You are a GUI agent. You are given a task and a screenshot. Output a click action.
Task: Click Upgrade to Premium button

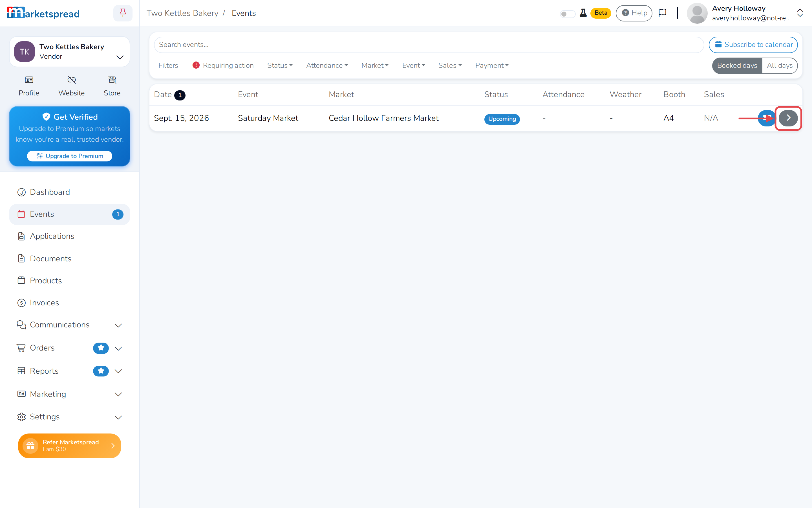[x=69, y=156]
